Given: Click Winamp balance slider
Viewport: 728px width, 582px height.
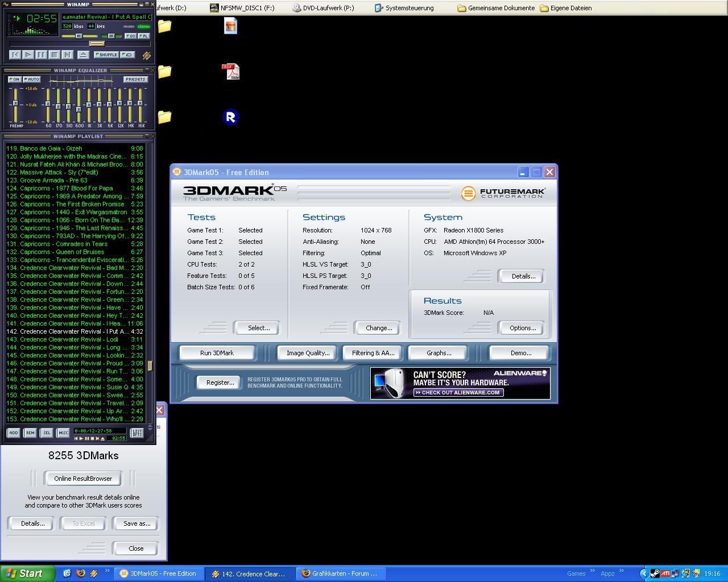Looking at the screenshot, I should pos(111,36).
